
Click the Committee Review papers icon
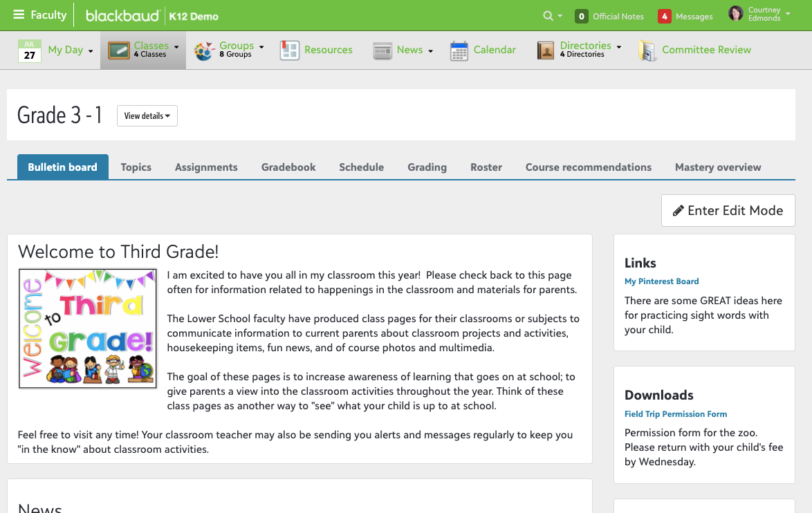[647, 49]
